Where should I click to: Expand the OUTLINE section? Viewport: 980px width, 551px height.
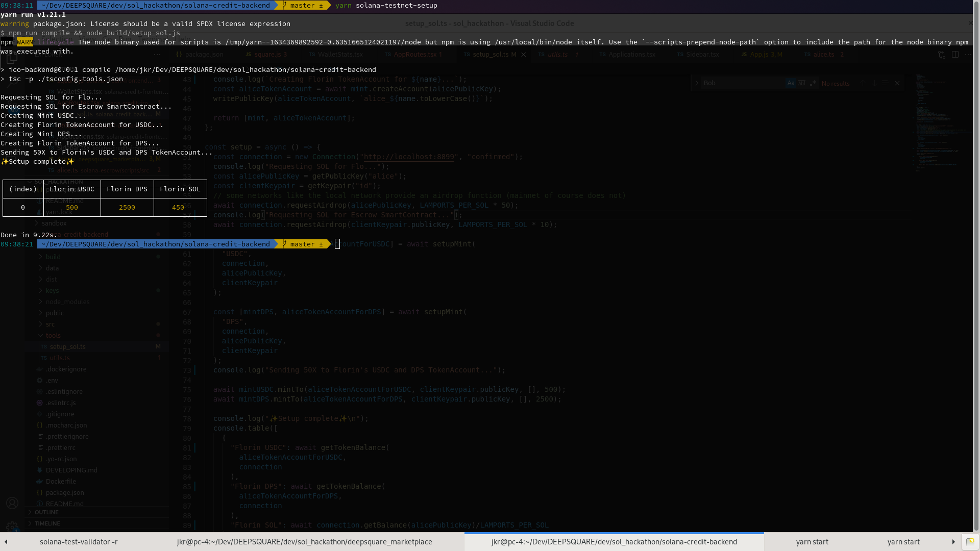pyautogui.click(x=46, y=512)
